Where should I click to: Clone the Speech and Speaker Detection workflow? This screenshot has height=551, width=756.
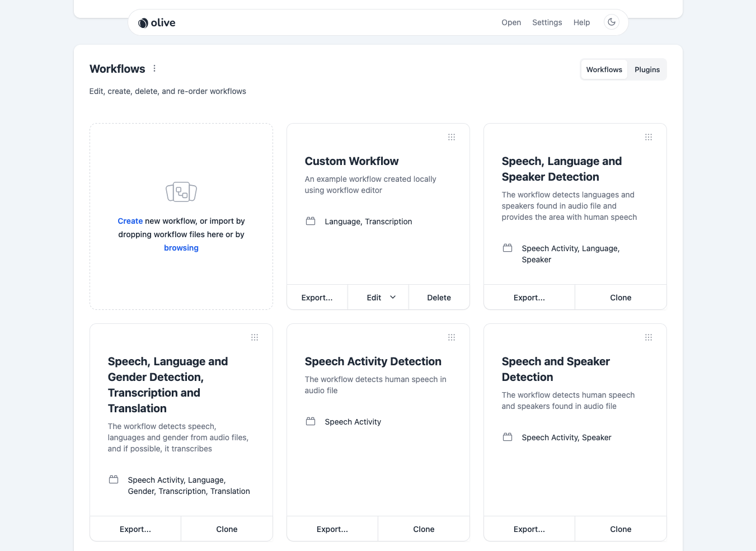pos(621,529)
